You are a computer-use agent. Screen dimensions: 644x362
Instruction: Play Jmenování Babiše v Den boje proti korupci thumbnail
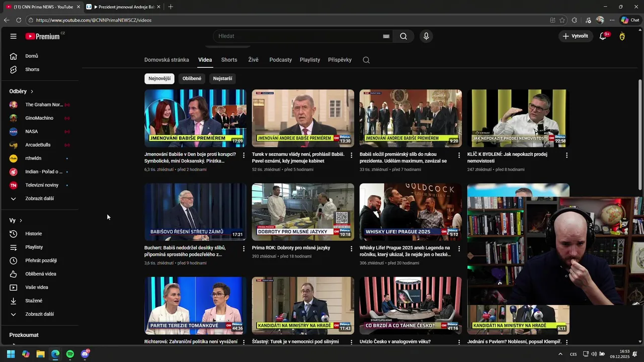pyautogui.click(x=195, y=118)
